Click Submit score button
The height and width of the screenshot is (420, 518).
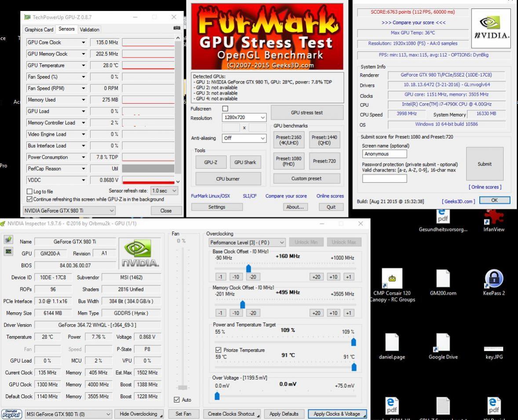click(485, 164)
